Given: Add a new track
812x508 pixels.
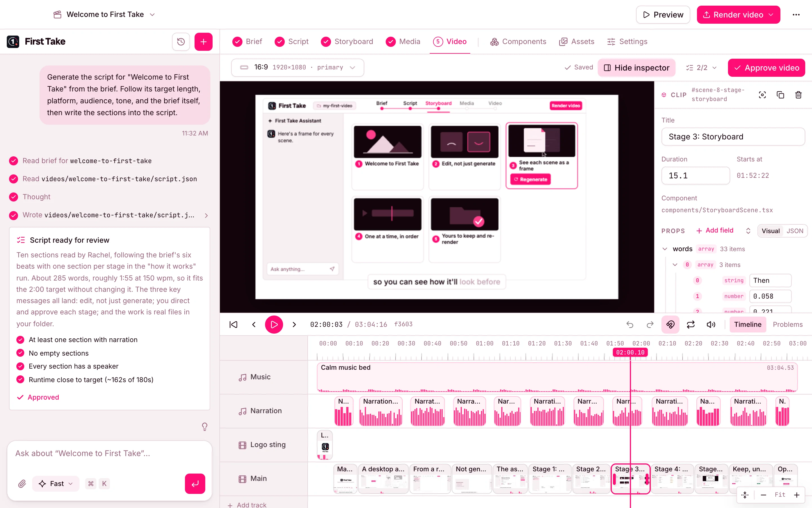Looking at the screenshot, I should [x=247, y=505].
